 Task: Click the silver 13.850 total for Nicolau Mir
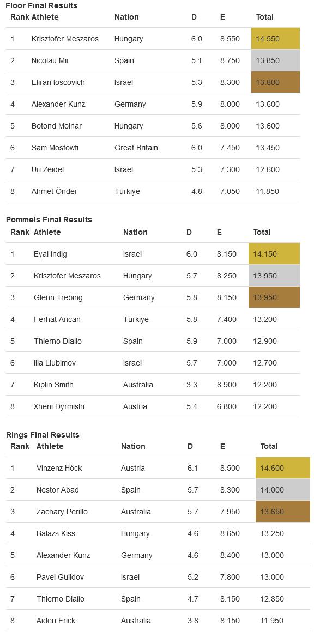[275, 60]
